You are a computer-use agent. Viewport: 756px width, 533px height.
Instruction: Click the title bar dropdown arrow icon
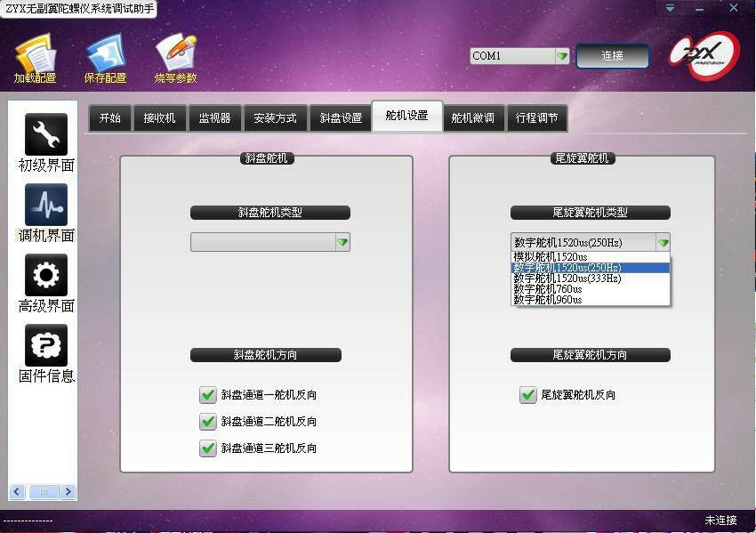671,8
